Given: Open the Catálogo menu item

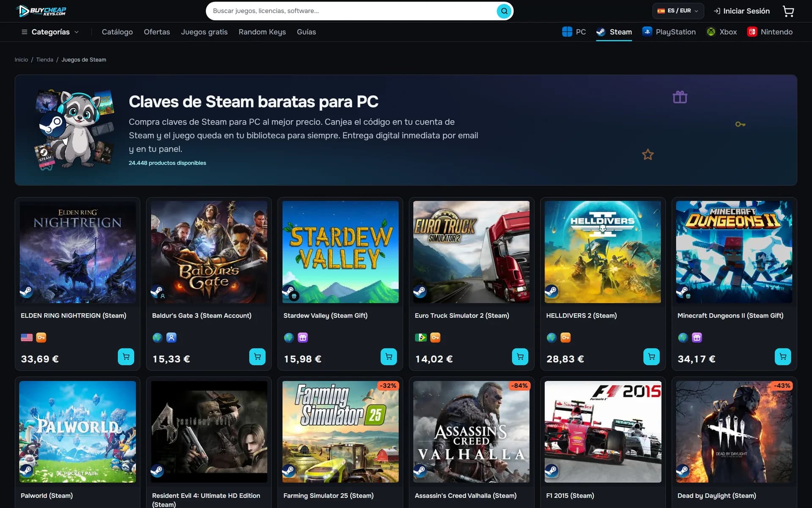Looking at the screenshot, I should 117,32.
